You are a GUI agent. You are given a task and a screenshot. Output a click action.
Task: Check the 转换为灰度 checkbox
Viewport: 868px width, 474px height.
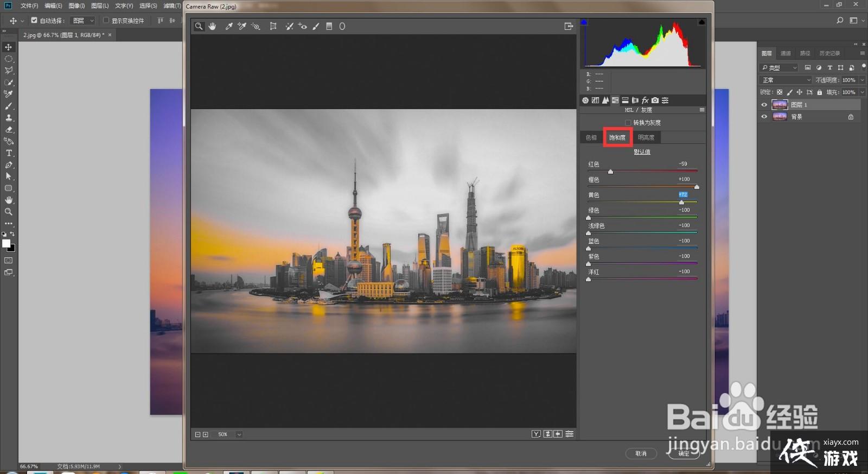tap(628, 123)
